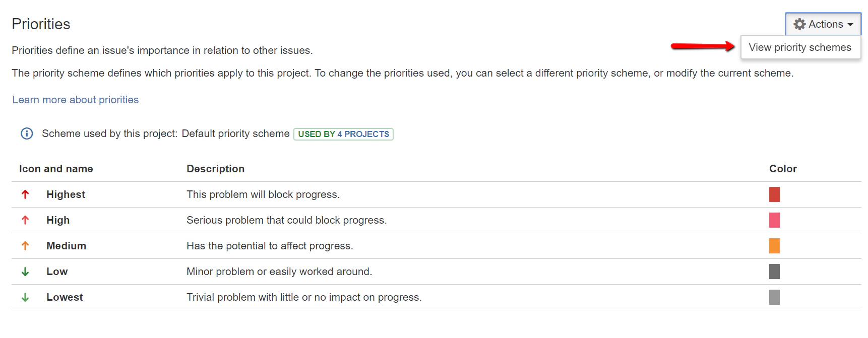Open Learn more about priorities link
The height and width of the screenshot is (338, 868).
coord(76,99)
